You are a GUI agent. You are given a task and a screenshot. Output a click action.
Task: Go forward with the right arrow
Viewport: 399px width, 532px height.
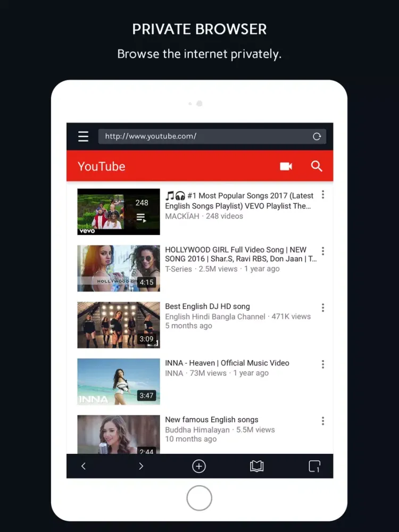click(141, 466)
